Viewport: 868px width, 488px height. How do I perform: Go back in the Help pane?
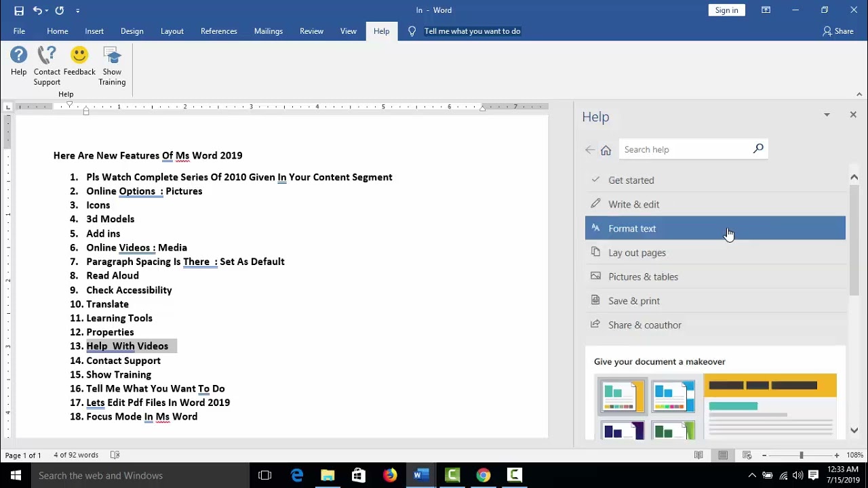coord(590,150)
